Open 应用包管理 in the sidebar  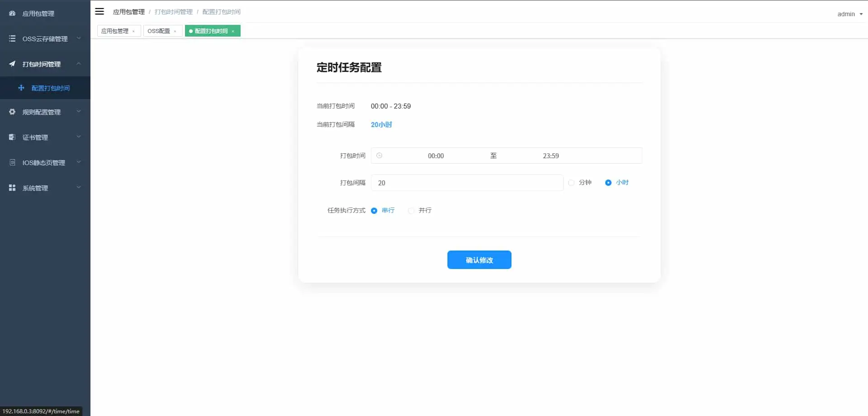point(45,14)
